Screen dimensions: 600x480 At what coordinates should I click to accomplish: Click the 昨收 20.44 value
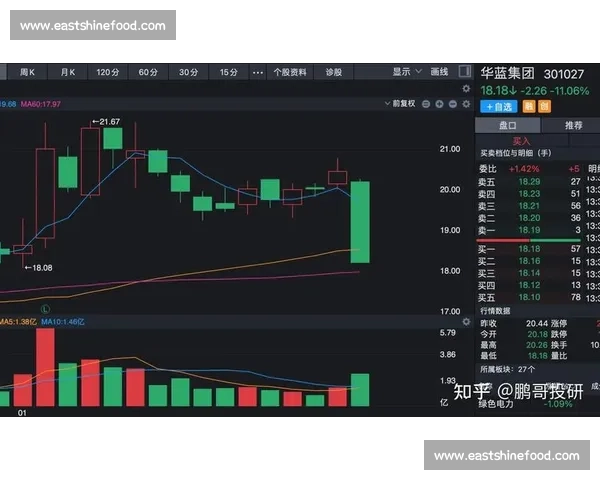[x=537, y=323]
